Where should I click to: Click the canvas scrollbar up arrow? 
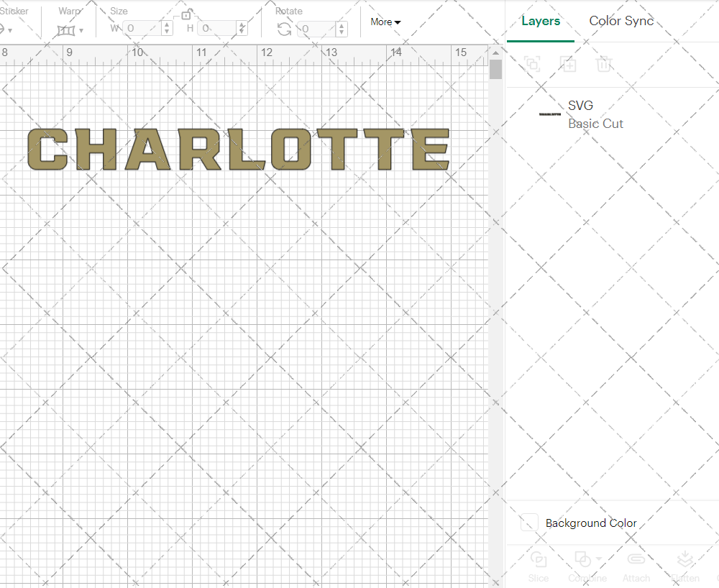pos(495,53)
